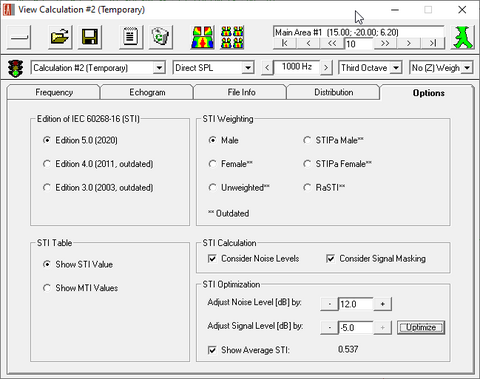Step forward with the >> button
The width and height of the screenshot is (480, 379).
(385, 43)
